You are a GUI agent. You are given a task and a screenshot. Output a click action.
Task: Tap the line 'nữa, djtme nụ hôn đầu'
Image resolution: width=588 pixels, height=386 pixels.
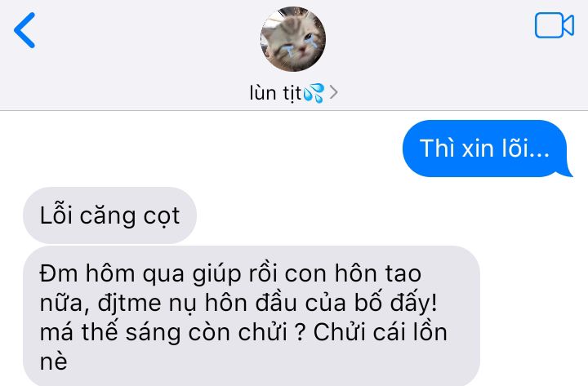[238, 303]
